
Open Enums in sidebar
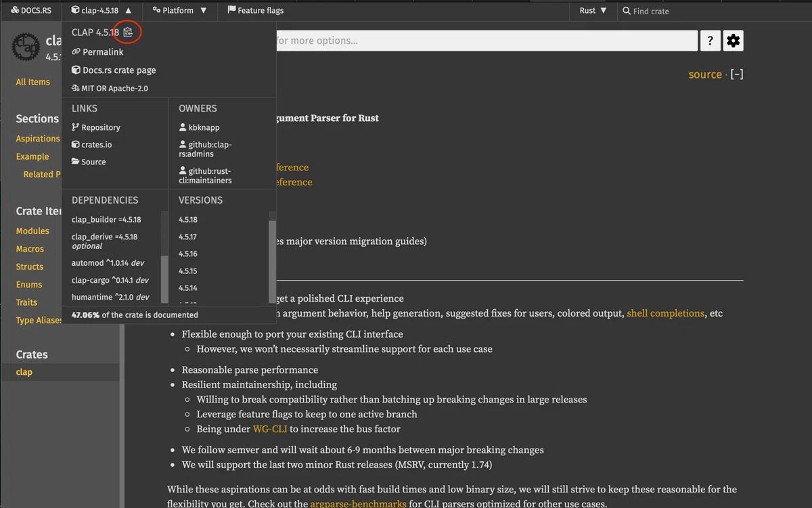click(x=29, y=285)
